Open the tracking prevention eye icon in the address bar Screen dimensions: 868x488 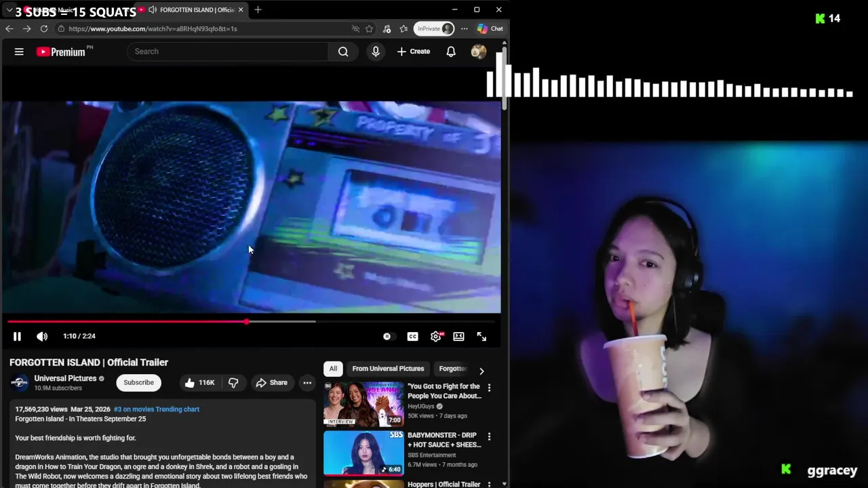[x=355, y=28]
